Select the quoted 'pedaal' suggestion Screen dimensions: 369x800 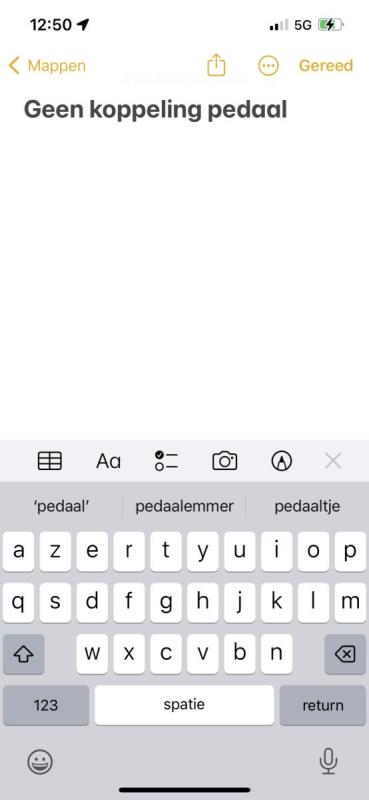point(61,506)
